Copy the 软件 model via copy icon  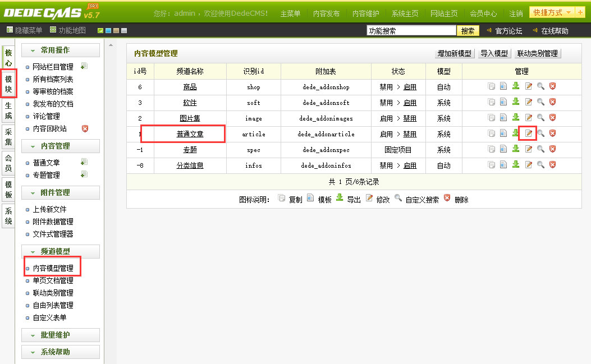point(492,102)
